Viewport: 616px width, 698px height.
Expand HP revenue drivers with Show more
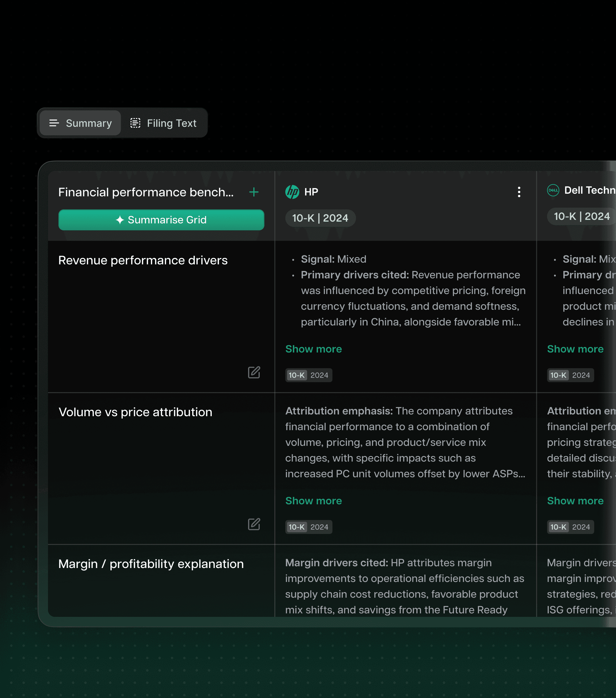click(x=313, y=349)
